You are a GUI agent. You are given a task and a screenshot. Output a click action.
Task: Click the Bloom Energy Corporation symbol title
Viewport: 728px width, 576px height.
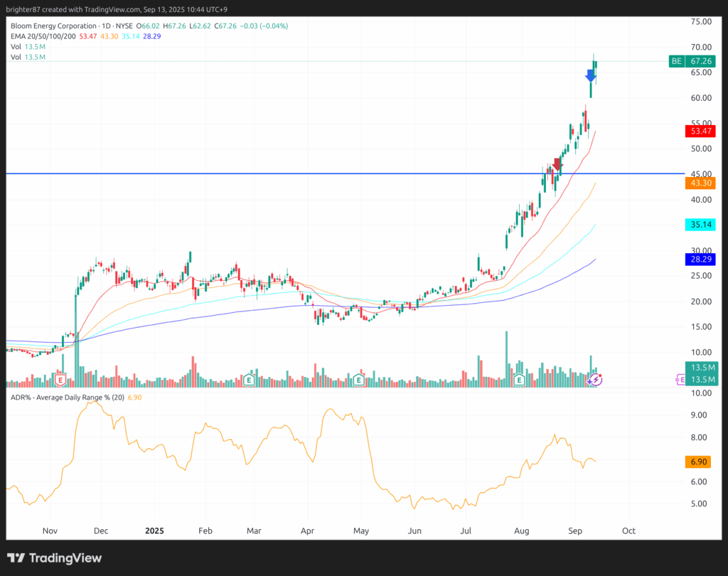pyautogui.click(x=54, y=26)
